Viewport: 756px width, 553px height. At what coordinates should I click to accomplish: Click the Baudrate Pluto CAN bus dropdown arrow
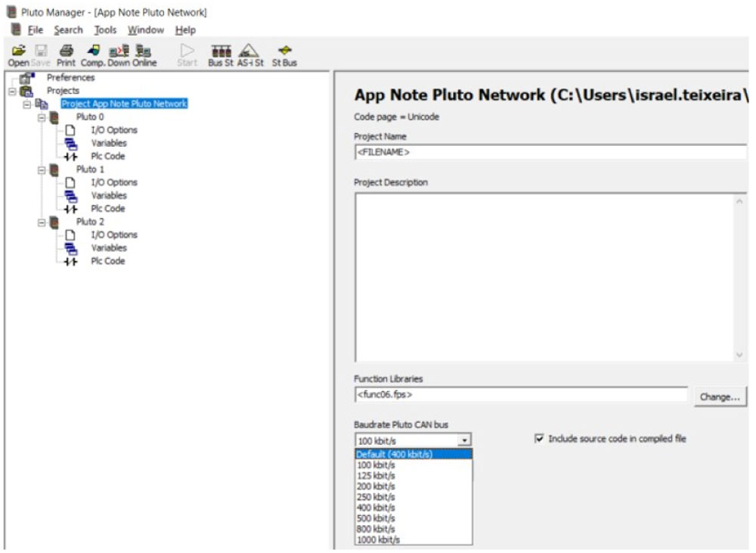tap(464, 440)
